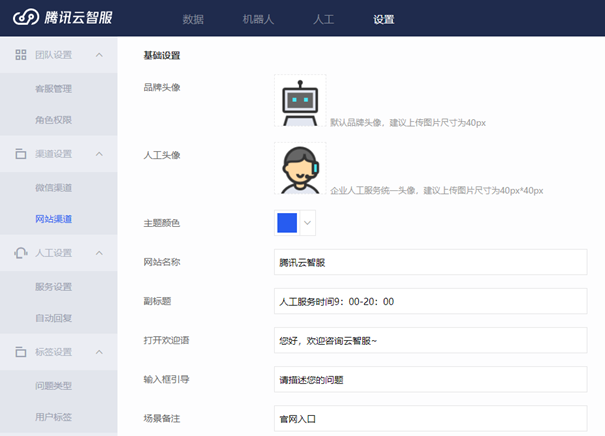Click the 标签设置 section header text

[x=54, y=352]
